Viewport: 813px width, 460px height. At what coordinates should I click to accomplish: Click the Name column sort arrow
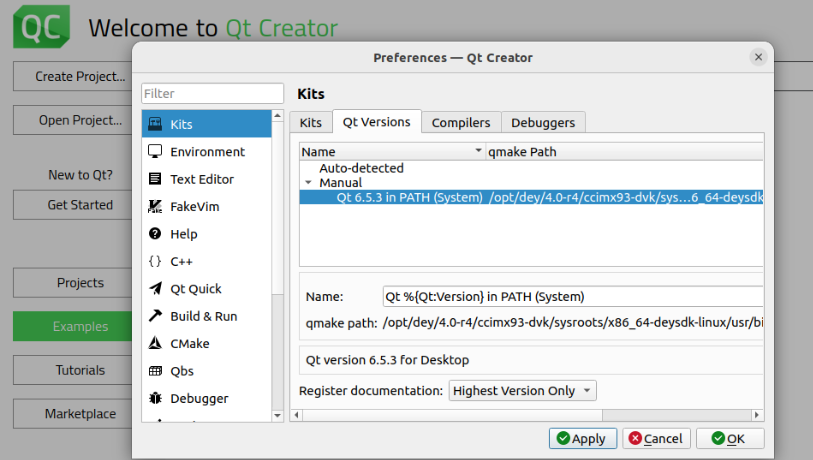click(478, 150)
